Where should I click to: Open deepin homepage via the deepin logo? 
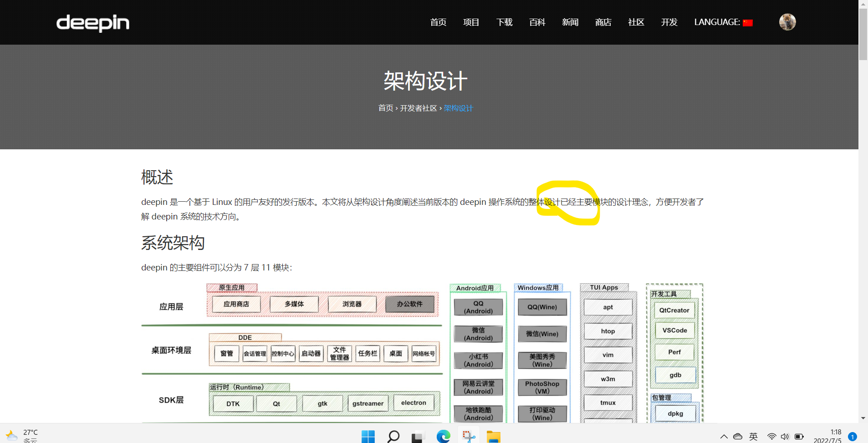[x=92, y=23]
